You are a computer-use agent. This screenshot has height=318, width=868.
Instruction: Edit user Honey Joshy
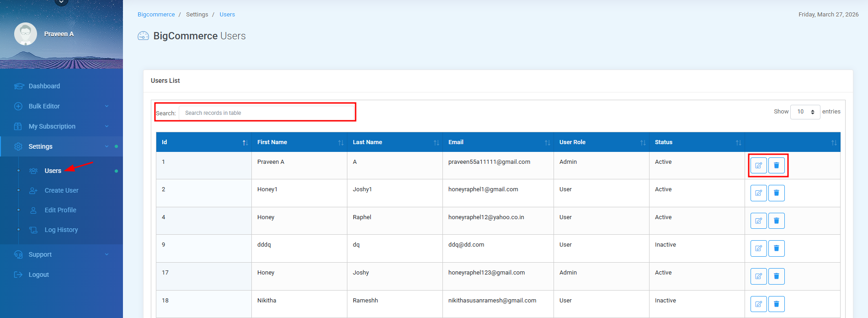758,276
